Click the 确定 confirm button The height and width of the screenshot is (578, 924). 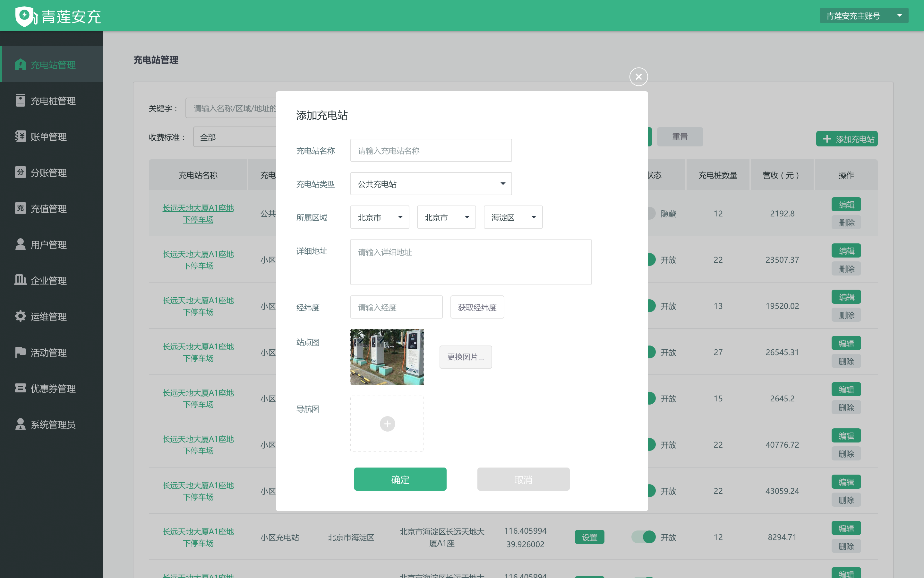pyautogui.click(x=400, y=479)
